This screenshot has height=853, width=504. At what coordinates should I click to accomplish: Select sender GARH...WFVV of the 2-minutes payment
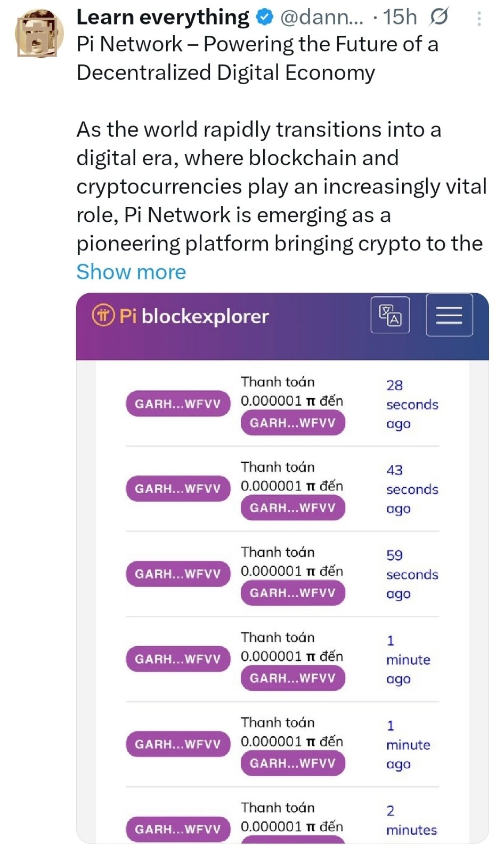tap(178, 829)
